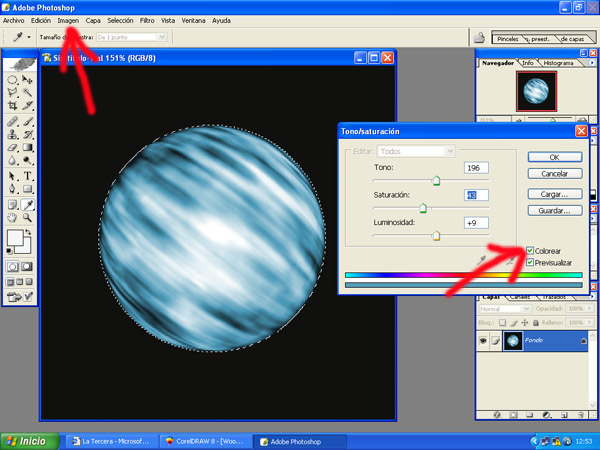Open the Relleno slider arrow
The height and width of the screenshot is (450, 600).
click(589, 323)
